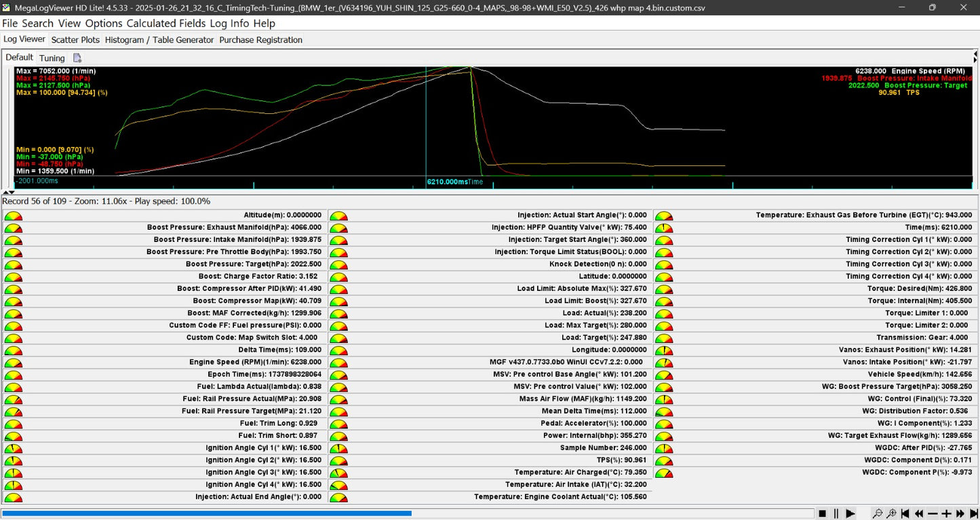Switch to the Scatter Plots tab
Screen dimensions: 980x520
[x=75, y=40]
